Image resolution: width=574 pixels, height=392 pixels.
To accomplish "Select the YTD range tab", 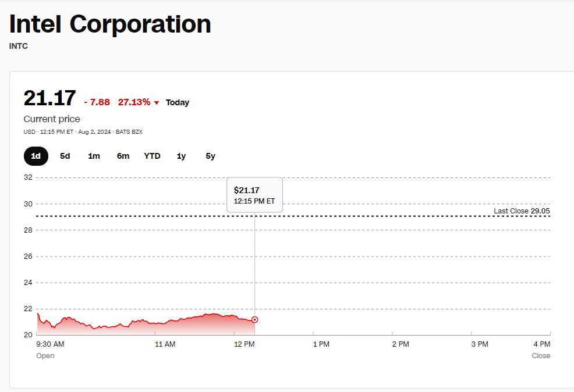I will coord(153,156).
